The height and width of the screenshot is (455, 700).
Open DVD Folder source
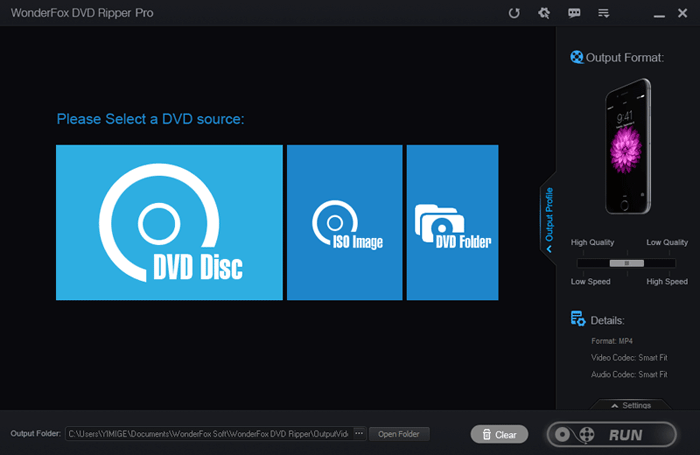click(x=452, y=222)
